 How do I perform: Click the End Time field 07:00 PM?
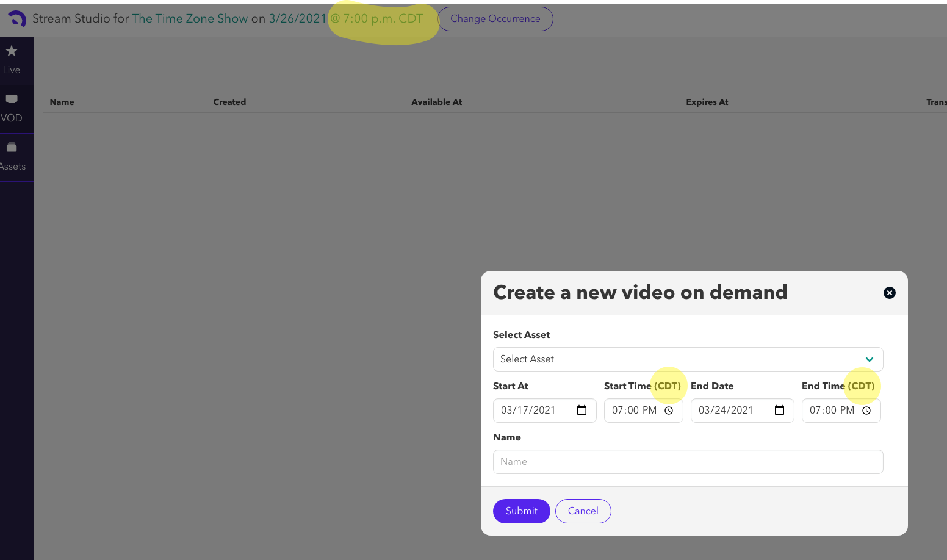tap(841, 411)
